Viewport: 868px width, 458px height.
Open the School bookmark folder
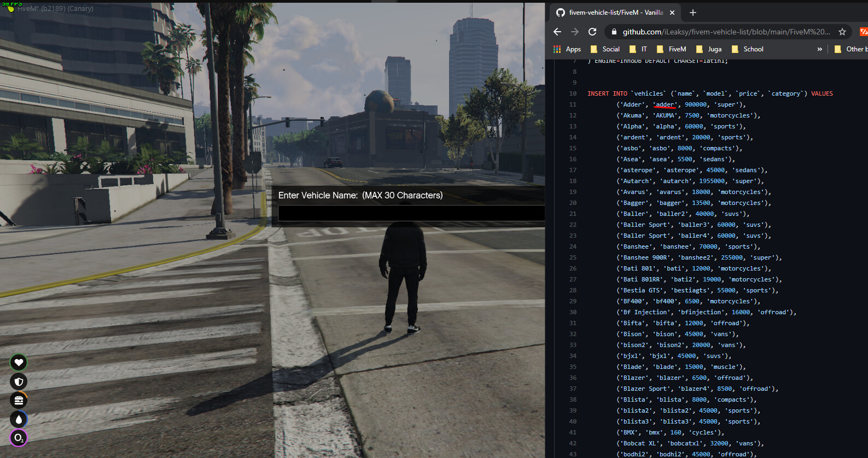click(x=748, y=49)
